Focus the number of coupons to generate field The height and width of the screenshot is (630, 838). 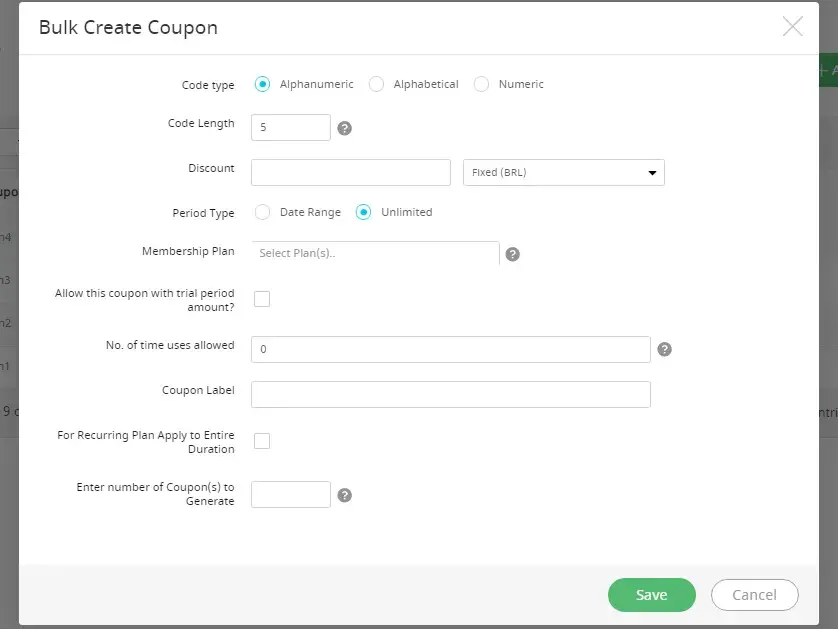coord(290,495)
